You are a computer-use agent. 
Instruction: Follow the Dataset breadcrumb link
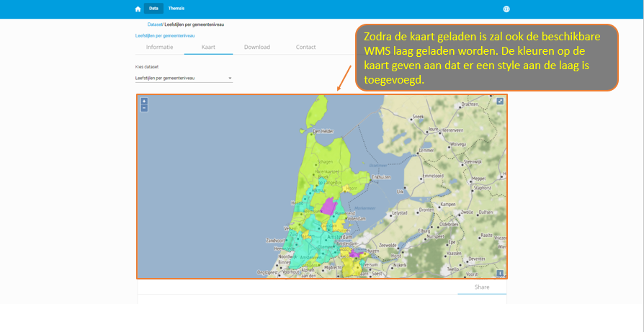(155, 24)
